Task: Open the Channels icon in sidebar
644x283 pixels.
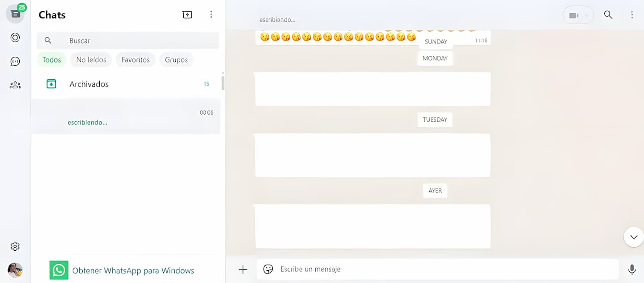Action: point(15,61)
